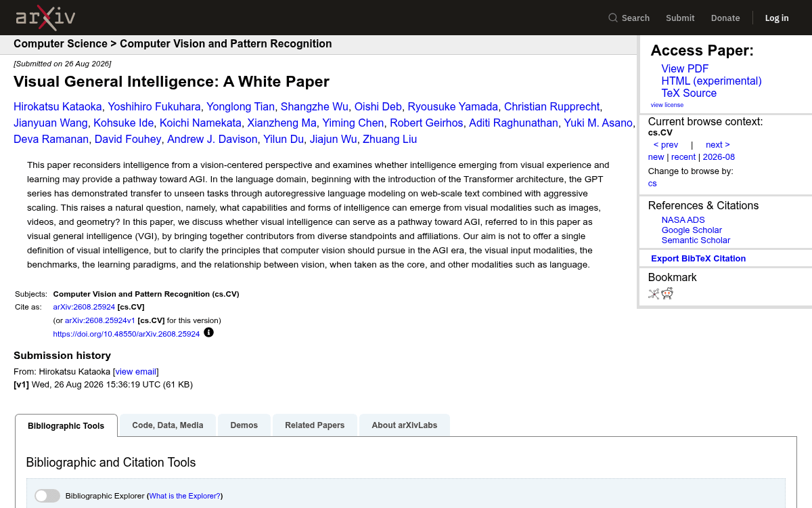Screen dimensions: 812x508
Task: Click Log in in header
Action: tap(777, 18)
